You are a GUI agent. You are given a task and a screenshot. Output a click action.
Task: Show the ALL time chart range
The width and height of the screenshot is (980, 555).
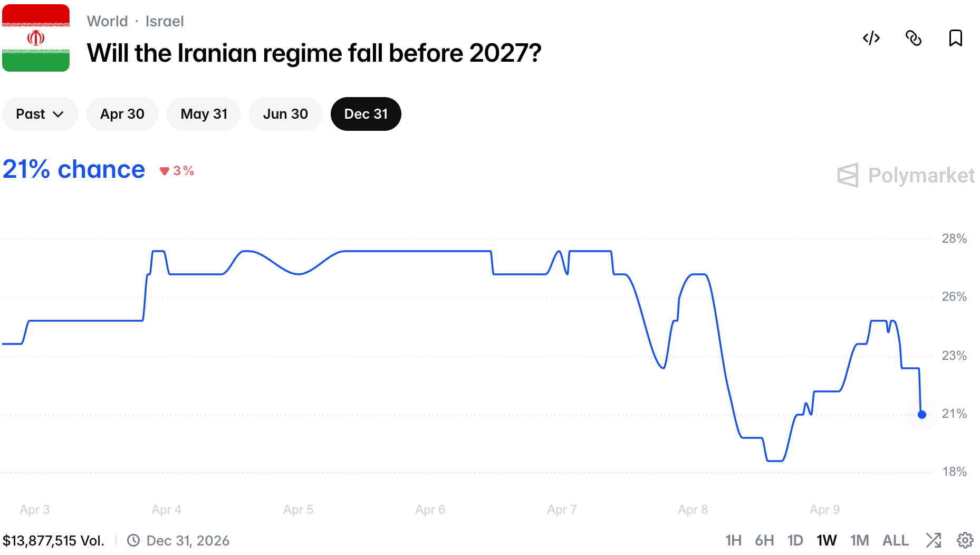coord(895,540)
